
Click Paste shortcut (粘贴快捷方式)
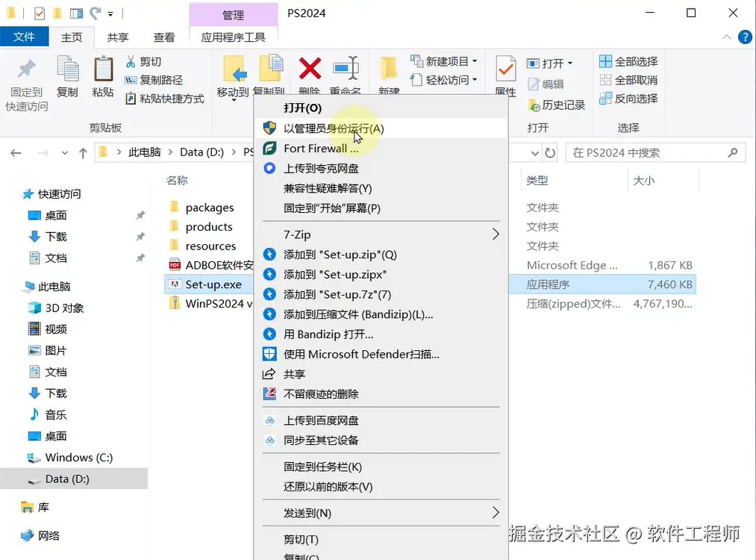pos(164,99)
